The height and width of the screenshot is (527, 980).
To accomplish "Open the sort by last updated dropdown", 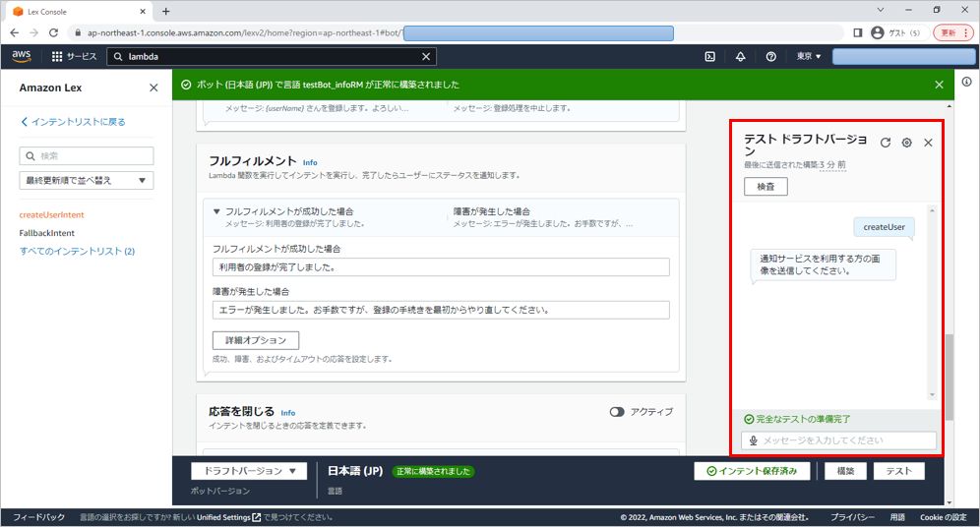I will click(x=87, y=181).
